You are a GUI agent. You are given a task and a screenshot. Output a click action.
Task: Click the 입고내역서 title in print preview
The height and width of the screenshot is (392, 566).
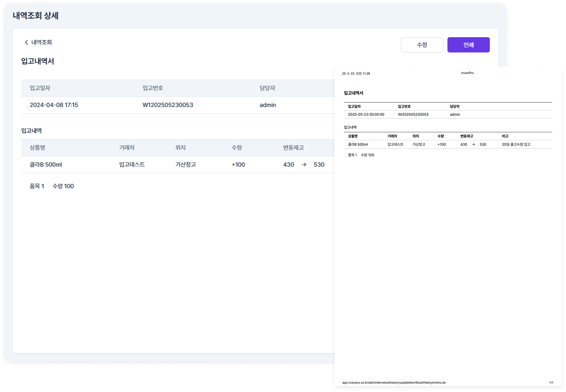pyautogui.click(x=353, y=93)
